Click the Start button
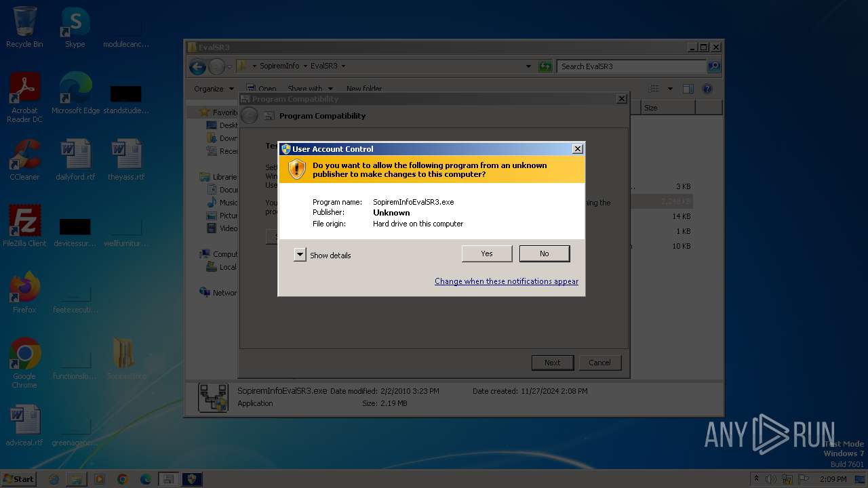The image size is (868, 488). 19,479
